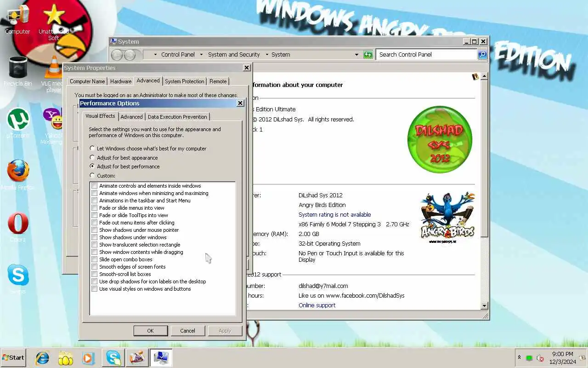Image resolution: width=588 pixels, height=368 pixels.
Task: Switch to Advanced tab in Performance Options
Action: tap(131, 117)
